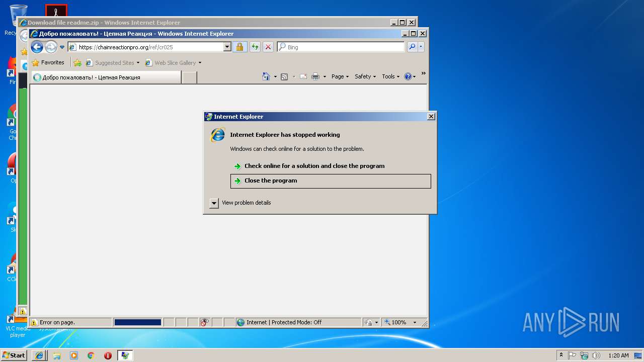Activate the Download file readme.zip window title
Viewport: 644px width, 362px height.
104,23
